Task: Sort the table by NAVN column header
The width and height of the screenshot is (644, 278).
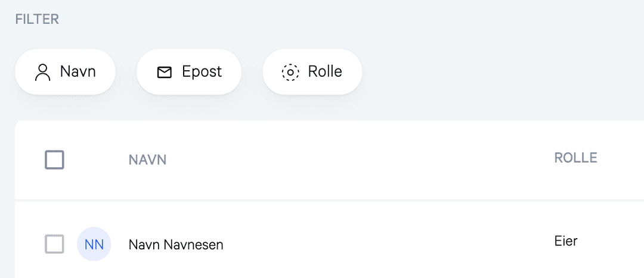Action: point(147,160)
